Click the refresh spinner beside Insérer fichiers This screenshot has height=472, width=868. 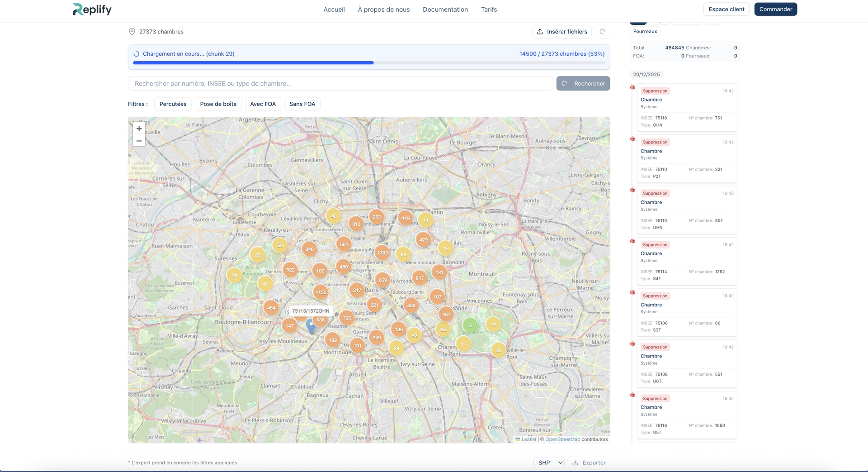coord(602,32)
